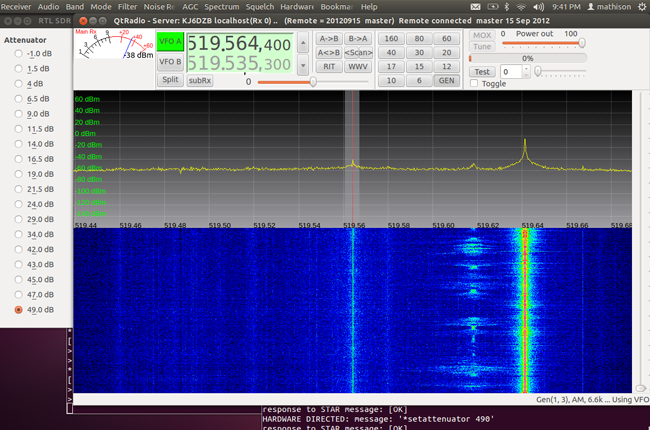Open the AGC menu

point(190,7)
